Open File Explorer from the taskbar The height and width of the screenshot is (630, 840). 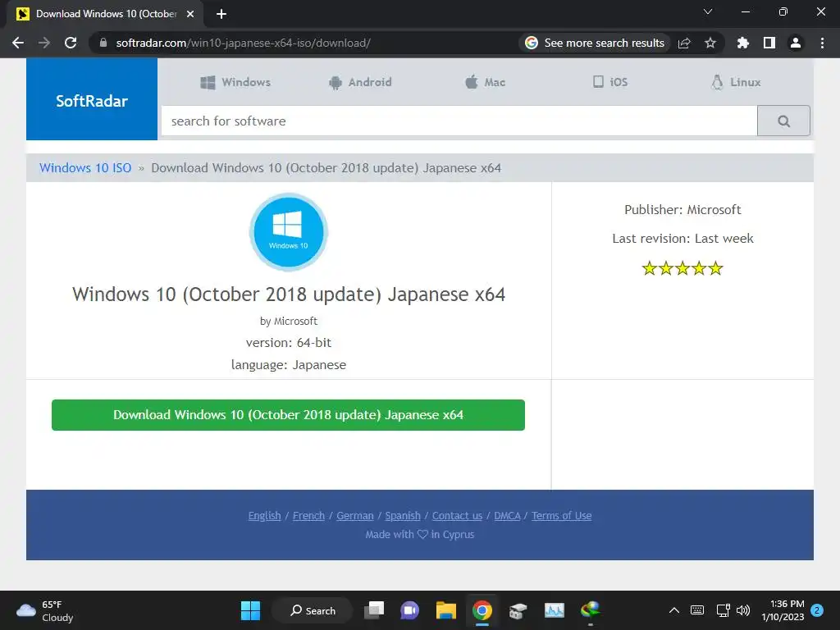pos(445,610)
